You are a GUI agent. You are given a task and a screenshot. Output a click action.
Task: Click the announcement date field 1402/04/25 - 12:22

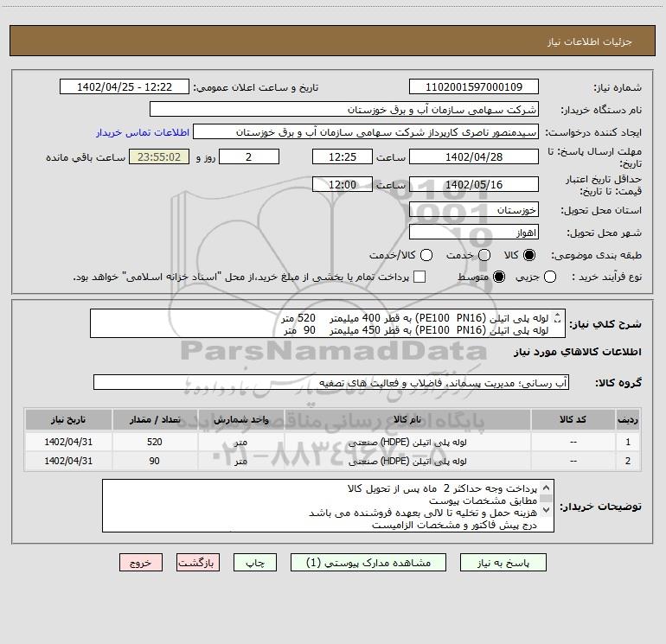[125, 86]
